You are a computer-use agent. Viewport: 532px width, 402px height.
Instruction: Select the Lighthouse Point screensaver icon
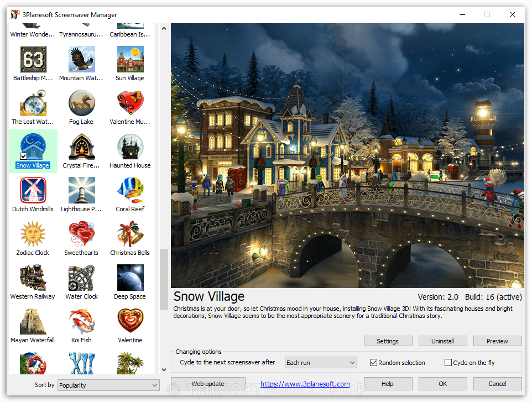point(81,190)
